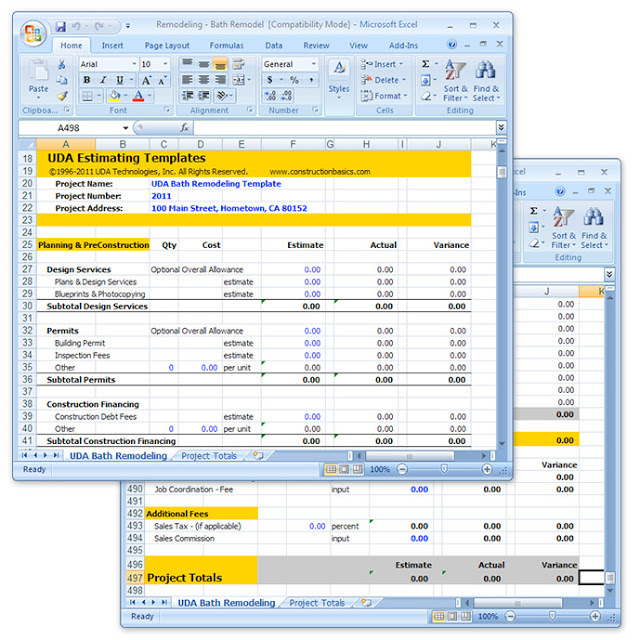
Task: Center text alignment icon
Action: click(x=204, y=80)
